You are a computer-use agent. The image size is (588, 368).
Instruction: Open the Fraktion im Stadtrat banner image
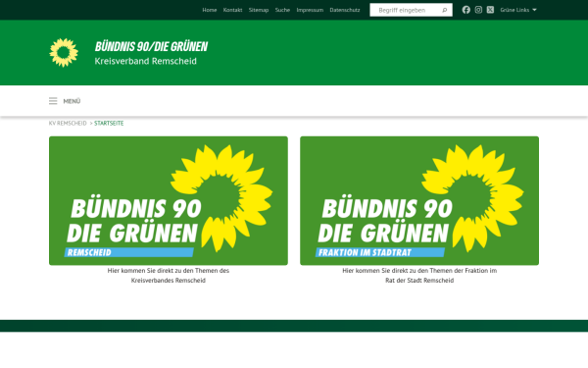coord(419,200)
